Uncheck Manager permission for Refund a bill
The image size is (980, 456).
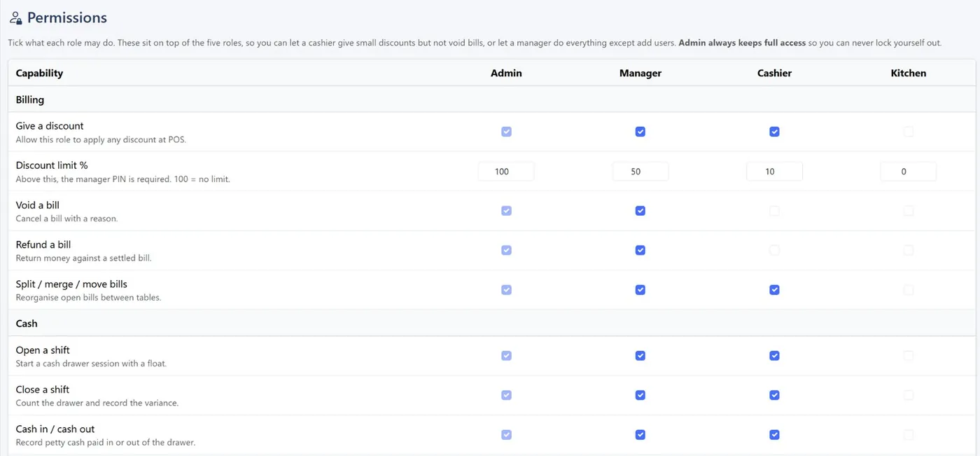(x=640, y=250)
